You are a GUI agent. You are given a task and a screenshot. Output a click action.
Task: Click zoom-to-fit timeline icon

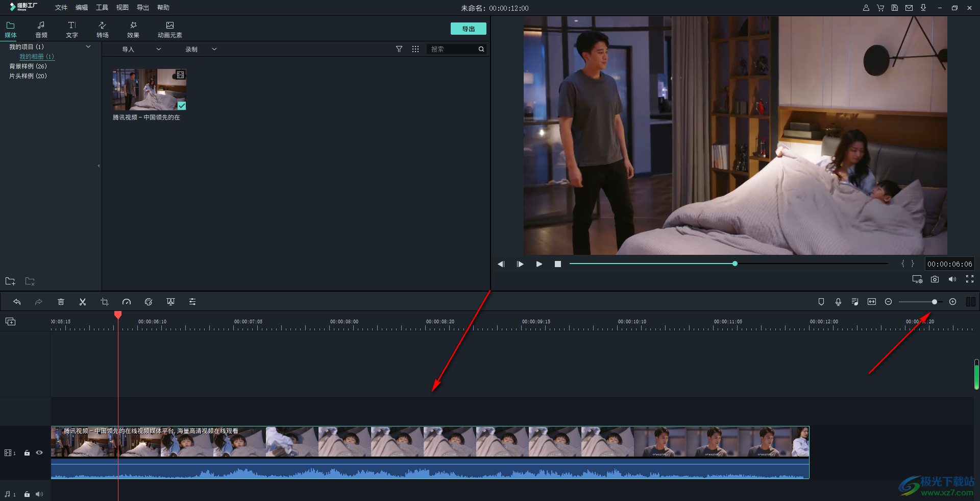(x=872, y=302)
